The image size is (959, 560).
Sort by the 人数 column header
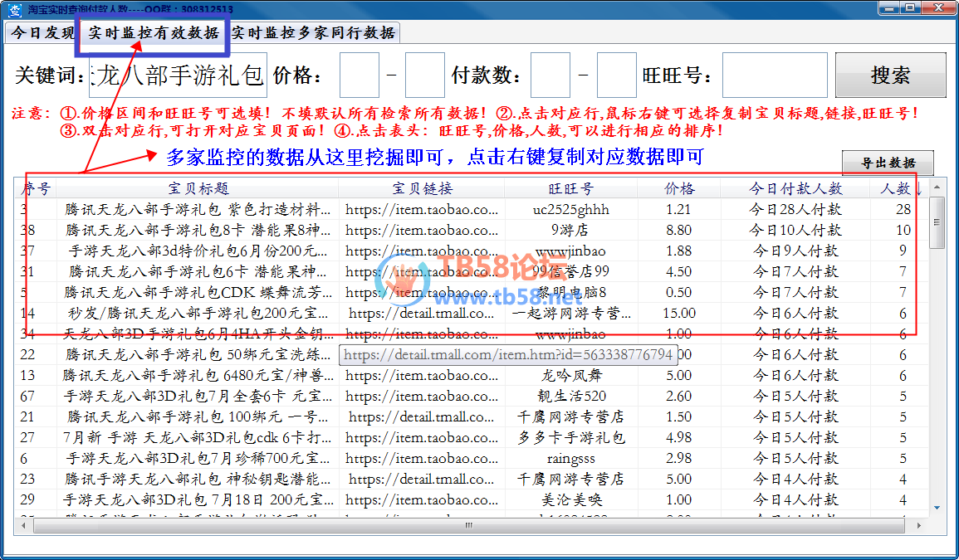(x=899, y=188)
